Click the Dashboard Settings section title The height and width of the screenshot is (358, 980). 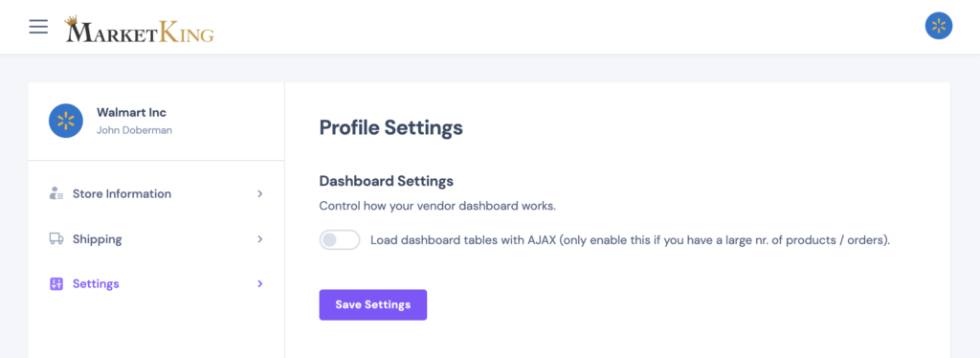[387, 181]
